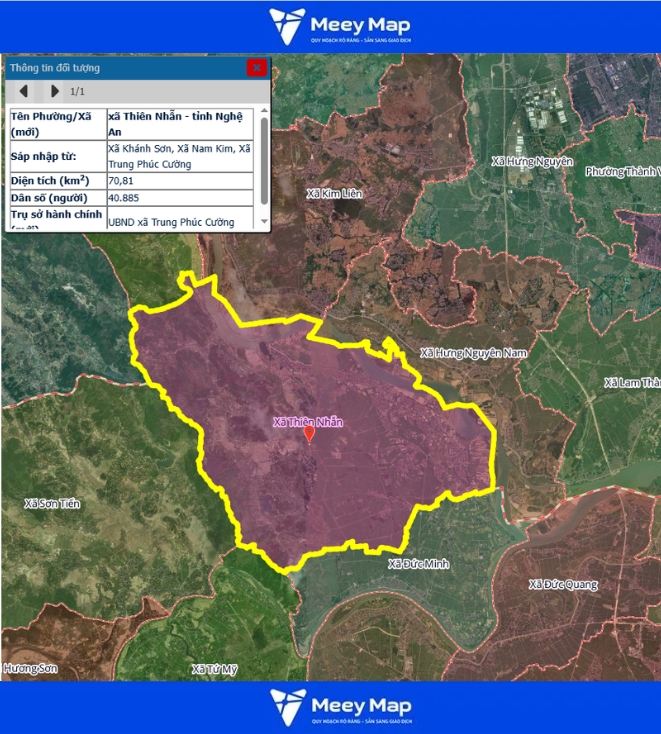Viewport: 661px width, 734px height.
Task: Click the Xã Tứ Mỹ map label
Action: 215,668
